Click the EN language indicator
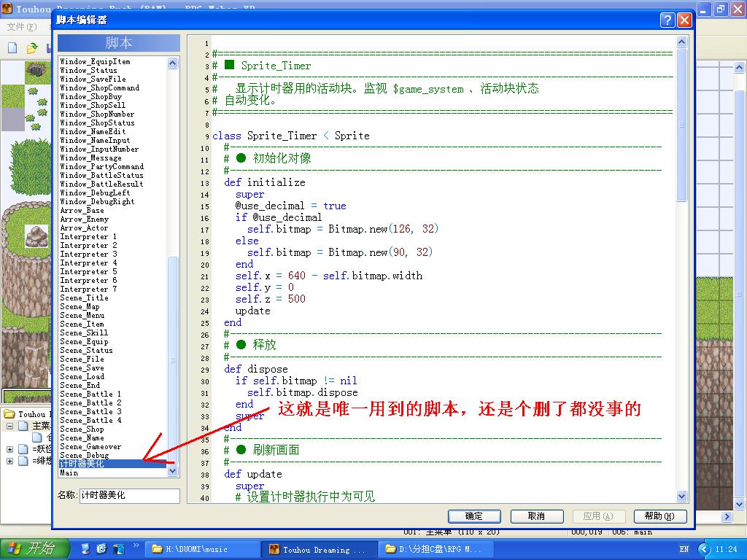The image size is (747, 560). 684,549
